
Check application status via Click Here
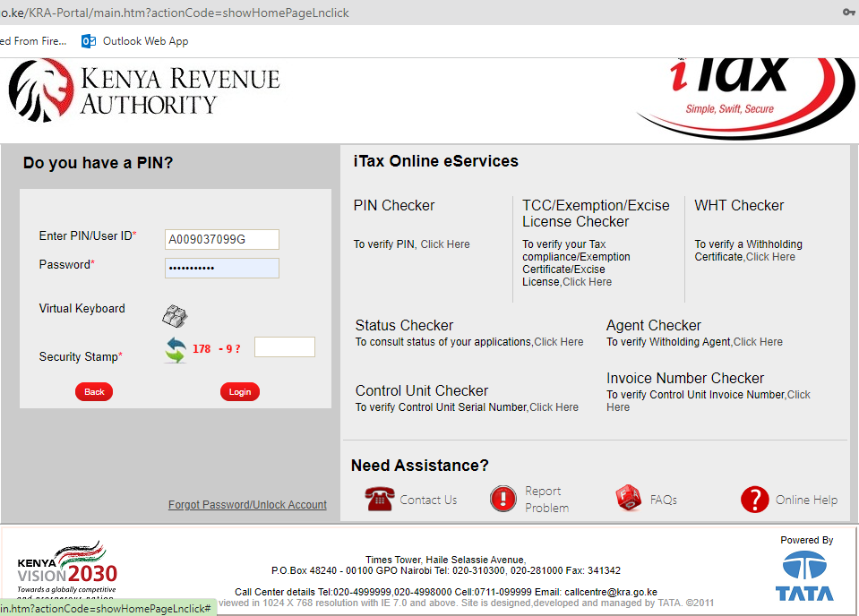coord(559,341)
